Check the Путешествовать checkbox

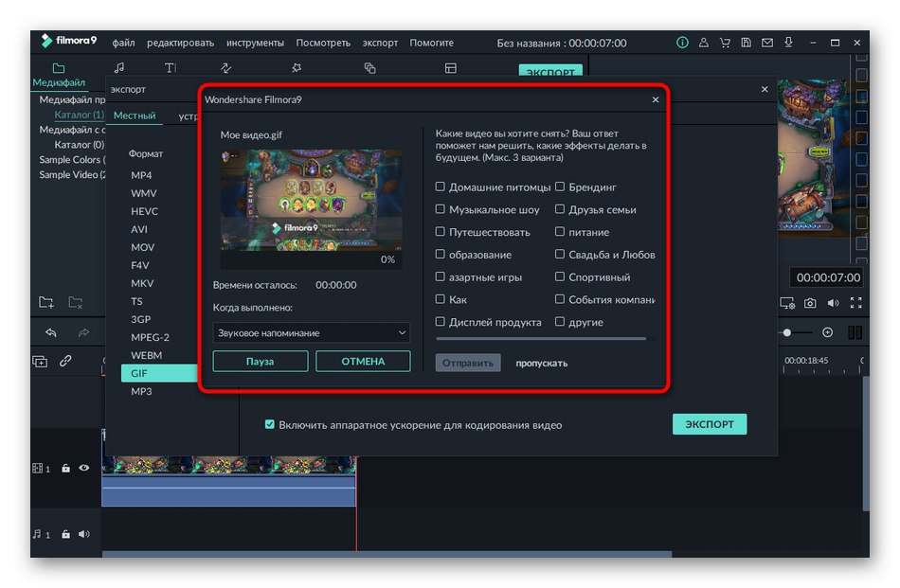pyautogui.click(x=440, y=231)
